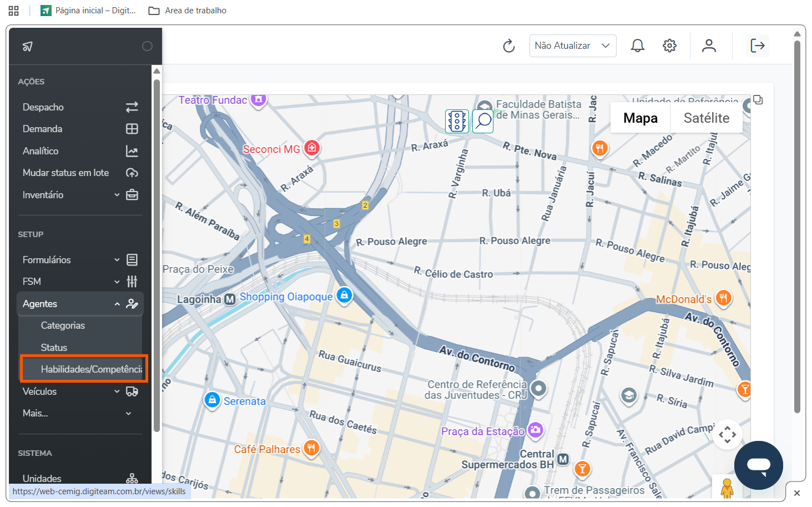The width and height of the screenshot is (812, 507).
Task: Open the Não Atualizar dropdown
Action: click(572, 46)
